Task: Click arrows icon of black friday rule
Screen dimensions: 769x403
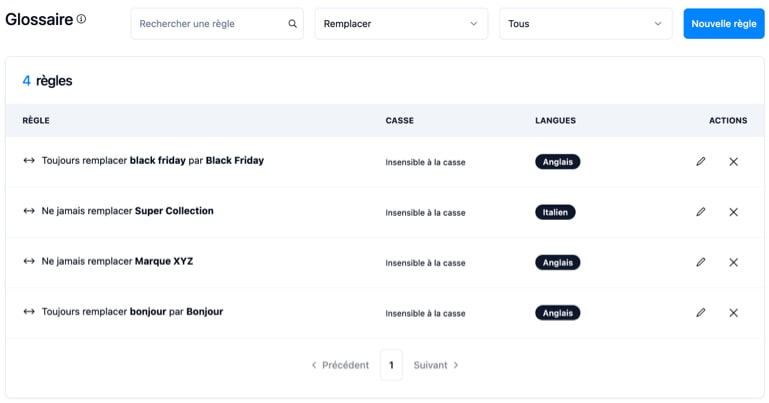Action: coord(29,160)
